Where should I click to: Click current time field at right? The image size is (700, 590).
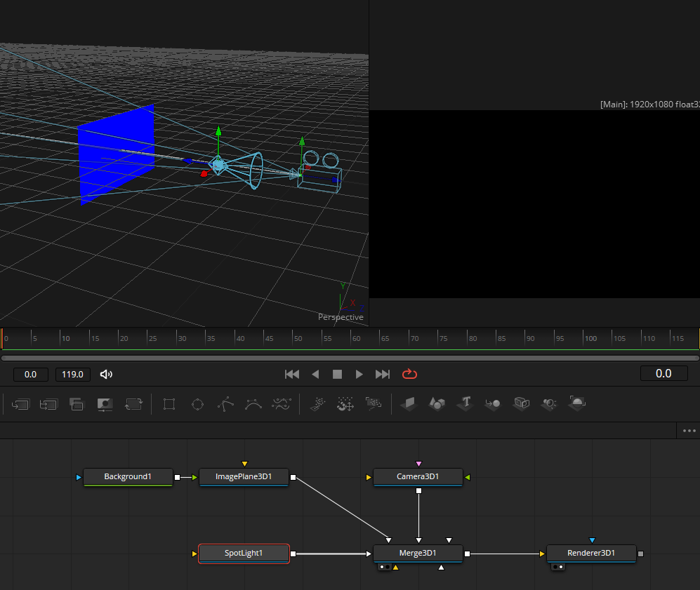point(663,373)
